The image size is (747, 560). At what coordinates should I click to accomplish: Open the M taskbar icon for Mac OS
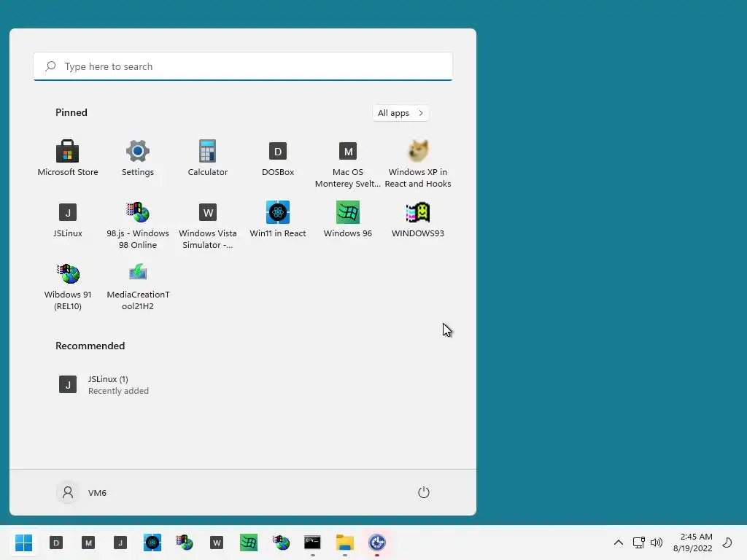point(88,542)
